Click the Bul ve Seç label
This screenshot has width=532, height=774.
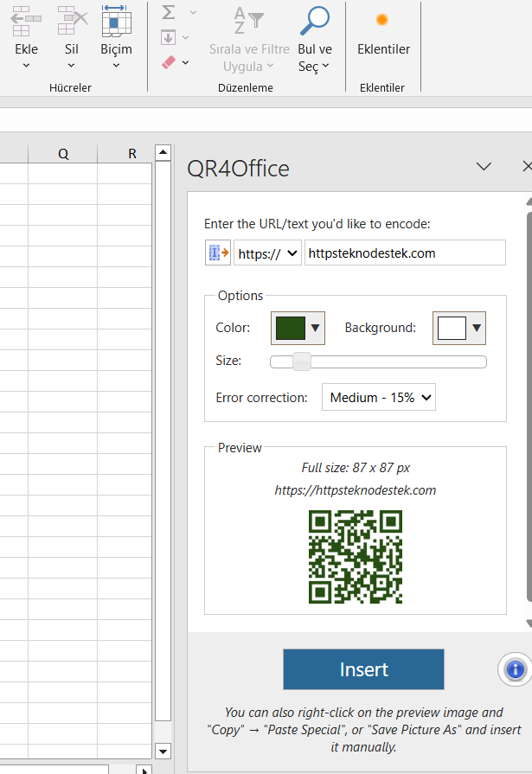tap(315, 58)
